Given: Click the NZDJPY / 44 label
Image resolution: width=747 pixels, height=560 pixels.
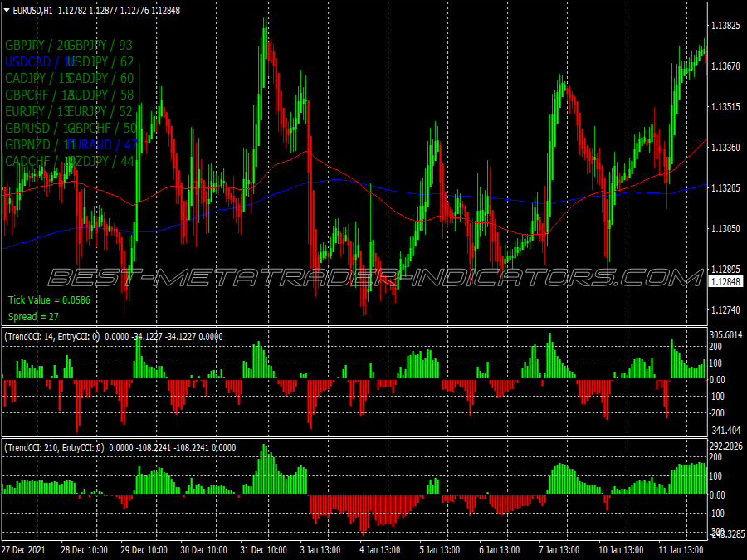Looking at the screenshot, I should [100, 162].
